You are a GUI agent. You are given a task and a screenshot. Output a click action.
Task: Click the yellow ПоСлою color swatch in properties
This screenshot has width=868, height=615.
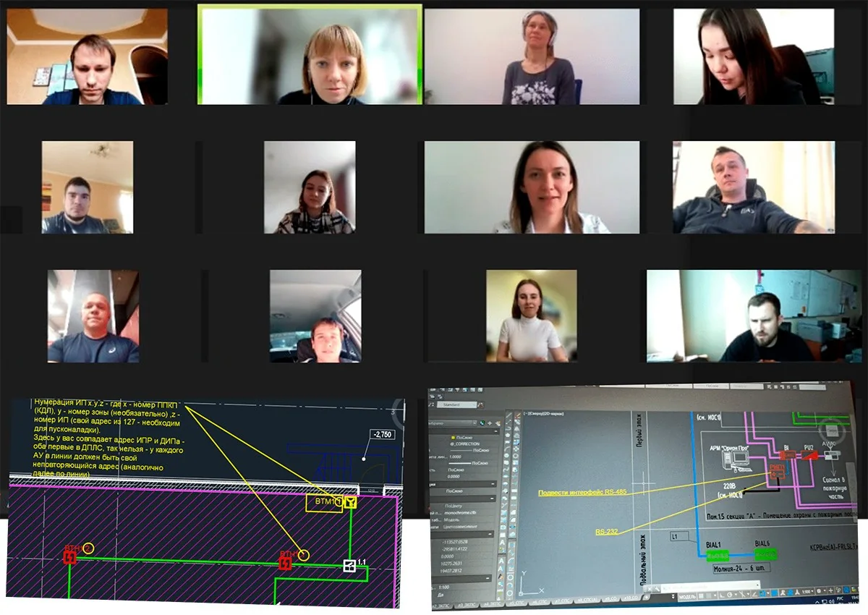point(454,438)
